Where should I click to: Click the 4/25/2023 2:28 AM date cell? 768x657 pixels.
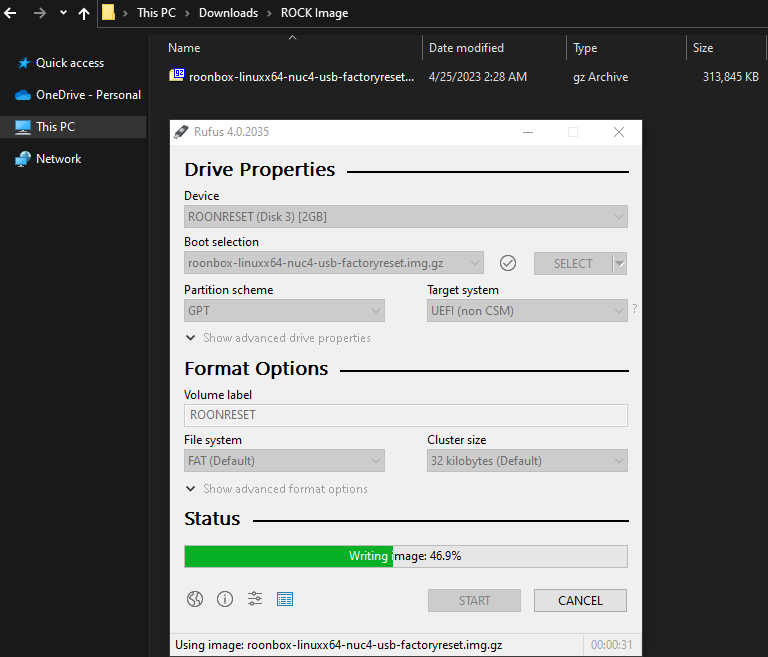point(478,77)
